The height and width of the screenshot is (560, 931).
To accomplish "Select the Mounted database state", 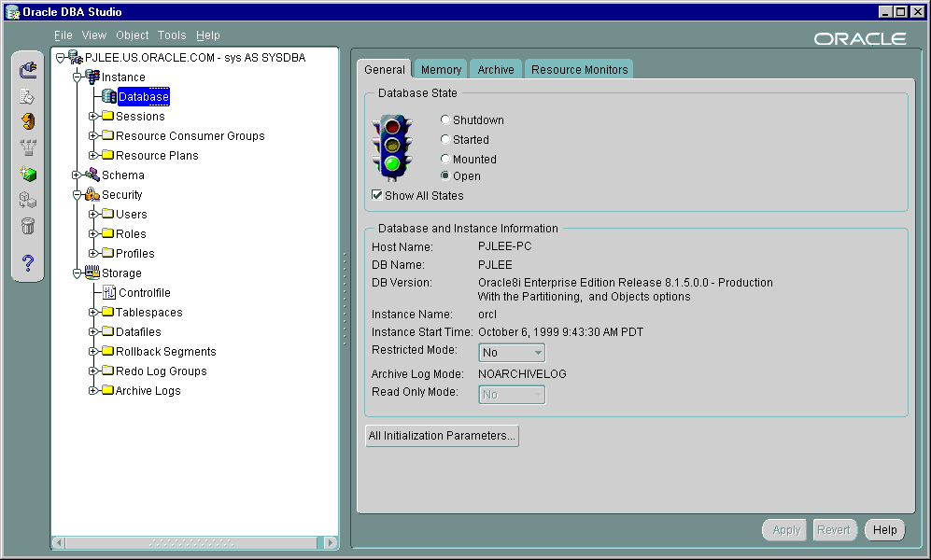I will [445, 160].
